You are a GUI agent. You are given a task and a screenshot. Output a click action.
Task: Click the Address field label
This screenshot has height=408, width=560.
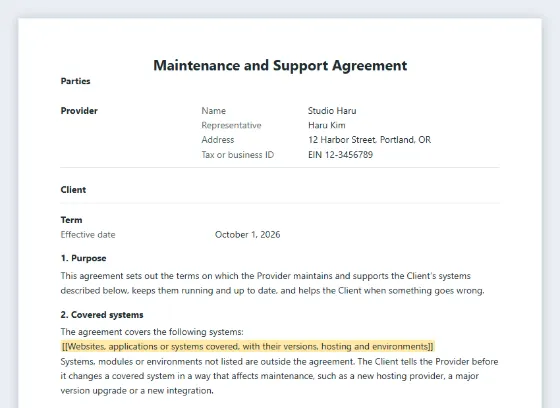(218, 140)
